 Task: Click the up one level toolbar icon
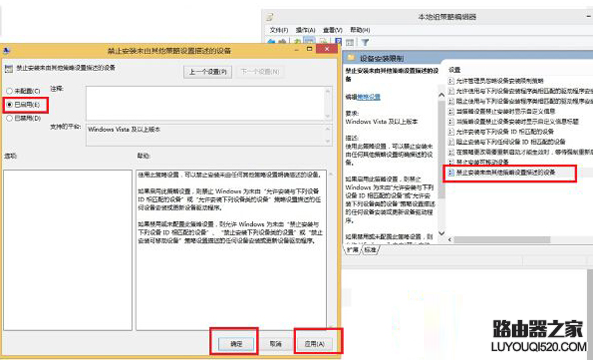click(298, 42)
